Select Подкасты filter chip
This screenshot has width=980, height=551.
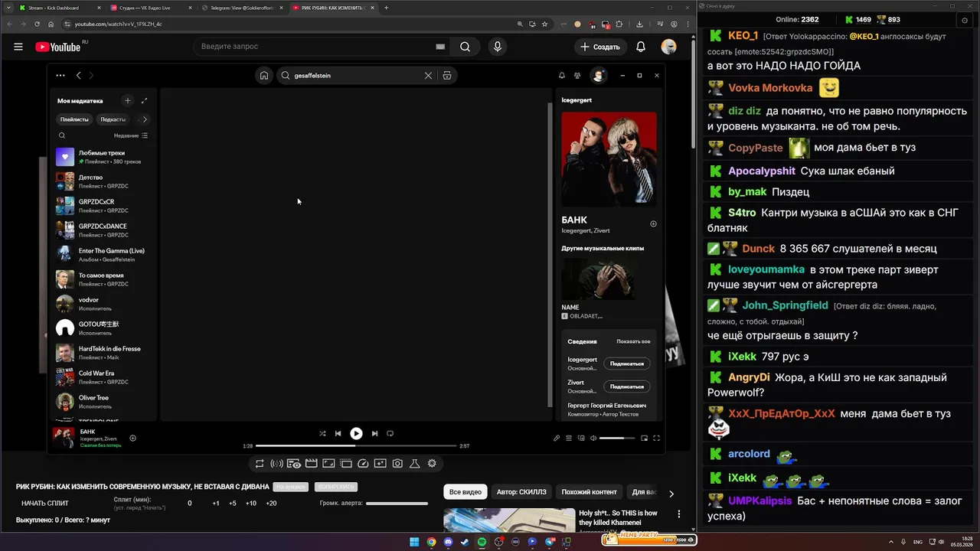113,119
